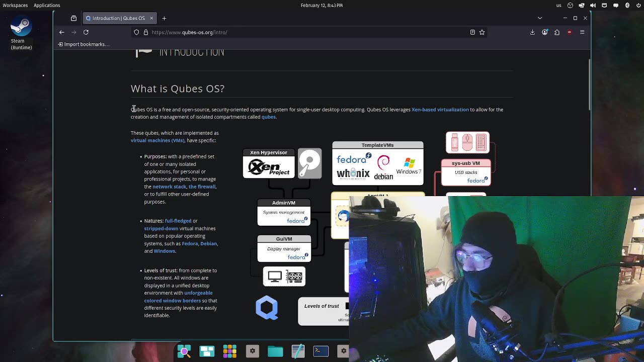Open tracking protection shield in address bar
644x362 pixels.
[136, 32]
